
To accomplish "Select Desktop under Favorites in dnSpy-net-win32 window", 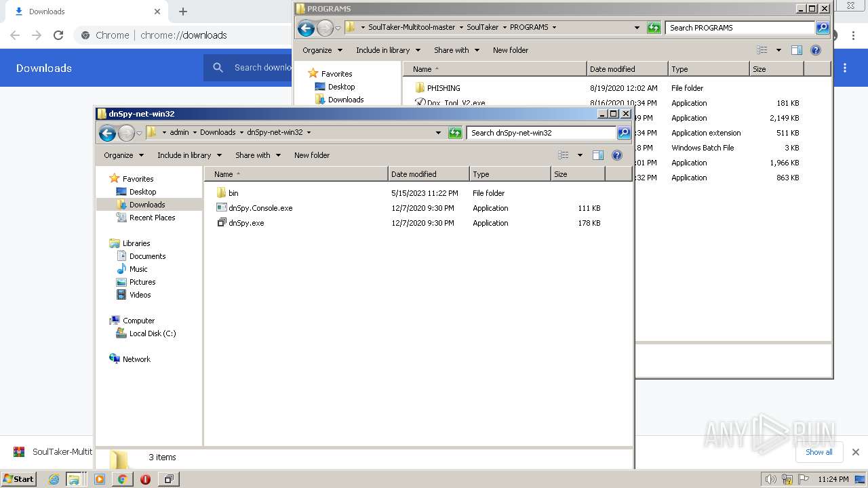I will point(142,192).
